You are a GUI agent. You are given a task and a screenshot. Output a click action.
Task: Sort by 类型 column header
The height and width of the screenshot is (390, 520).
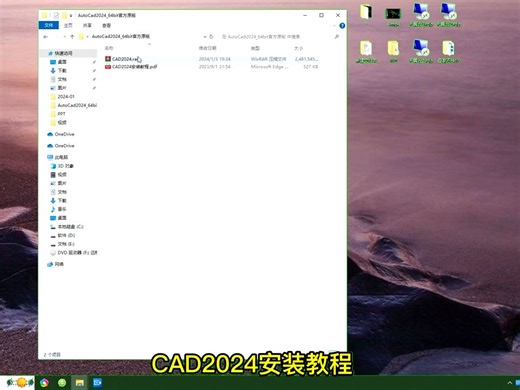[x=255, y=48]
